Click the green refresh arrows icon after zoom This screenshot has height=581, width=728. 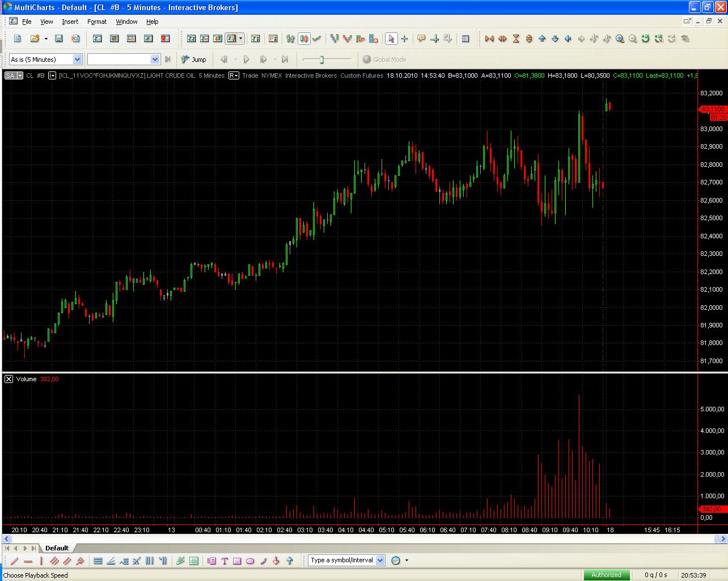tap(646, 39)
